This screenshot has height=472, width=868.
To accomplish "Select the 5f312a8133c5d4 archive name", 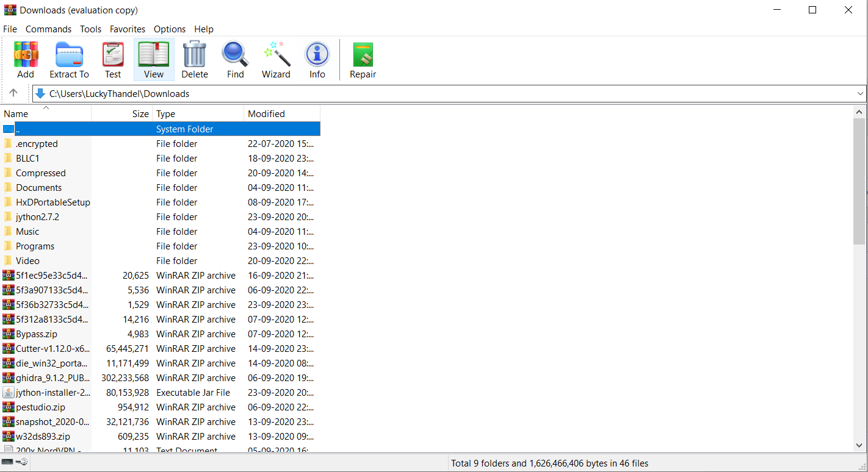I will 52,320.
